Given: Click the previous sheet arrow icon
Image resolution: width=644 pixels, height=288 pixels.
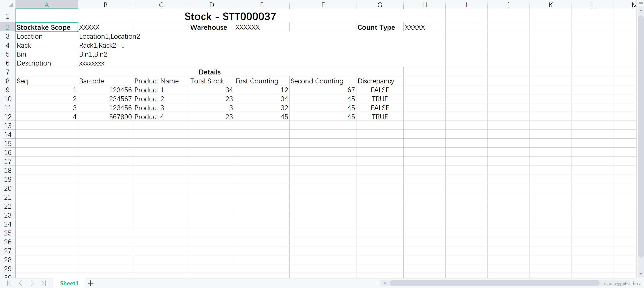Looking at the screenshot, I should pyautogui.click(x=21, y=283).
